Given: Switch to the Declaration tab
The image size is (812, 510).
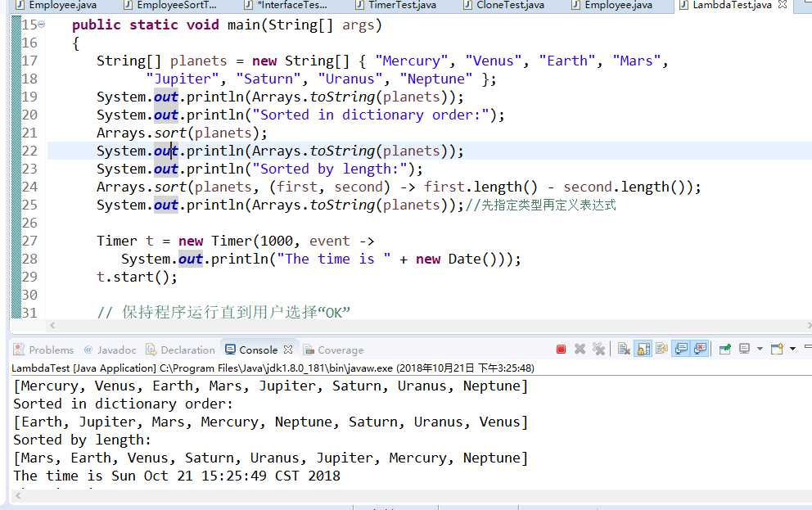Looking at the screenshot, I should (180, 350).
